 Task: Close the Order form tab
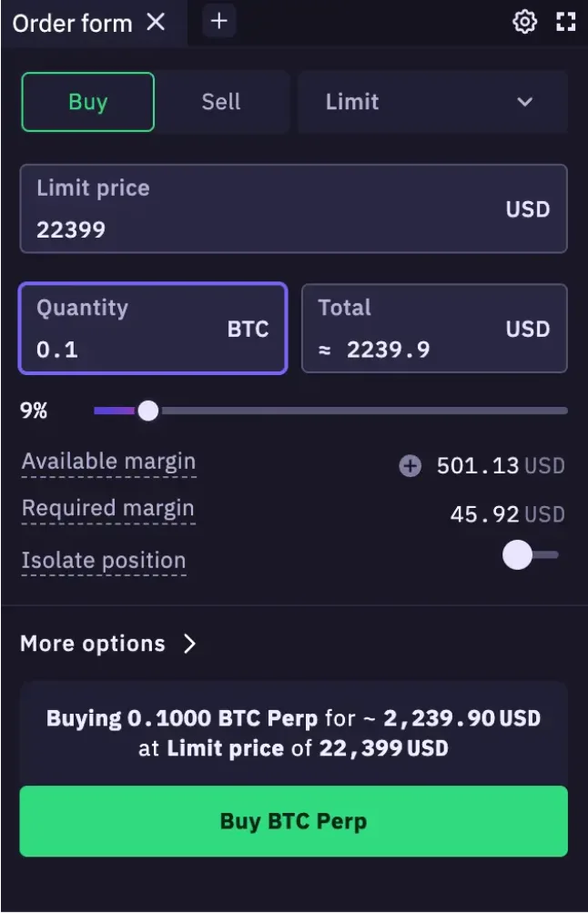(157, 22)
